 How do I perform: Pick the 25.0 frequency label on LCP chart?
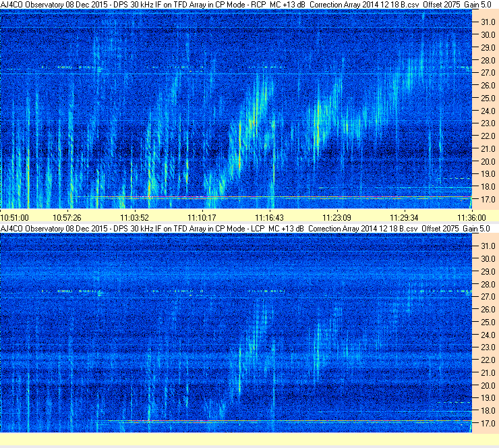click(488, 323)
